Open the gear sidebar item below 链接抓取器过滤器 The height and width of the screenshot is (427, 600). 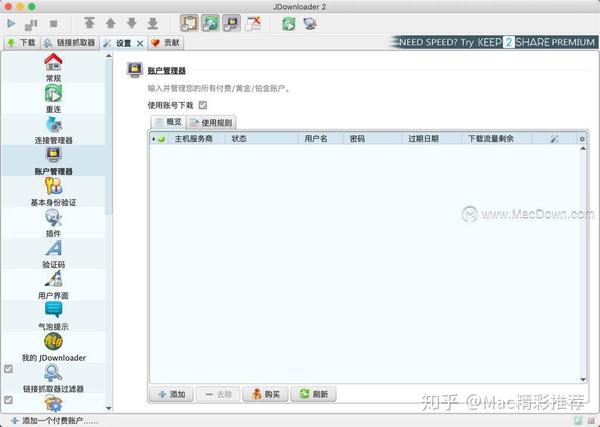point(53,403)
